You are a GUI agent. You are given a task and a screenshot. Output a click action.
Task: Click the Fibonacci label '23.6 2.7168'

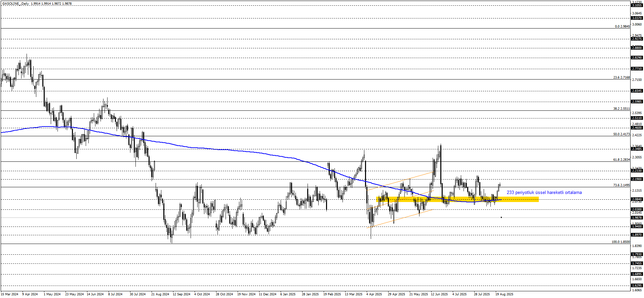coord(621,78)
